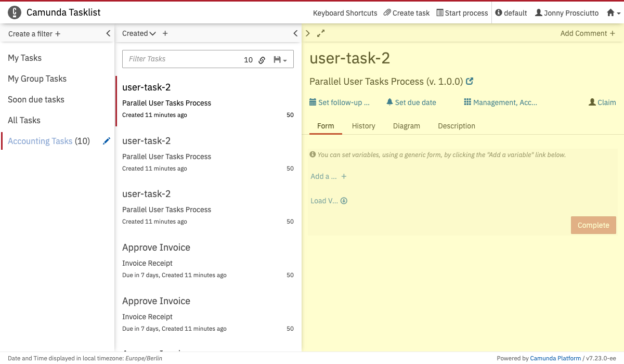Screen dimensions: 624x364
Task: Open the saved search criteria dropdown
Action: click(280, 60)
